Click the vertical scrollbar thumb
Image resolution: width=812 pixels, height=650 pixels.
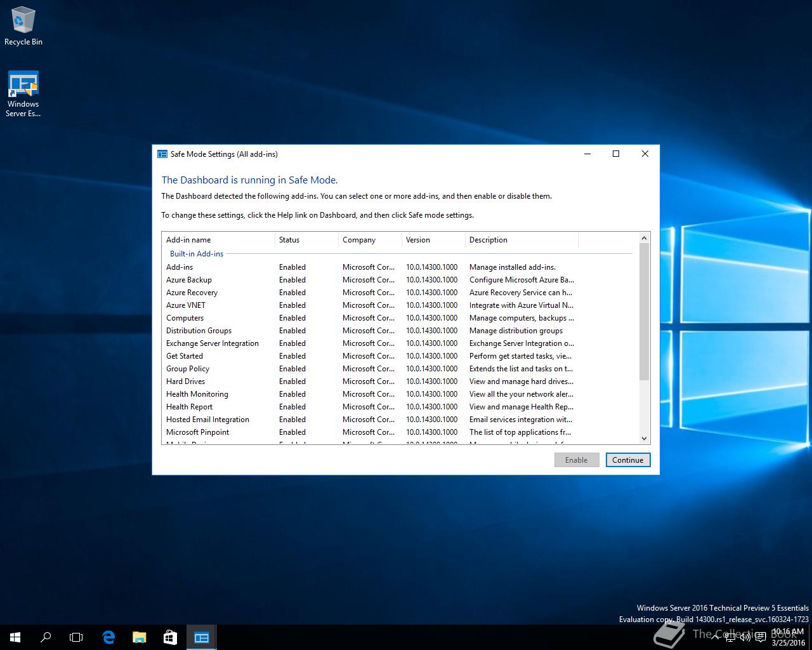click(x=645, y=312)
